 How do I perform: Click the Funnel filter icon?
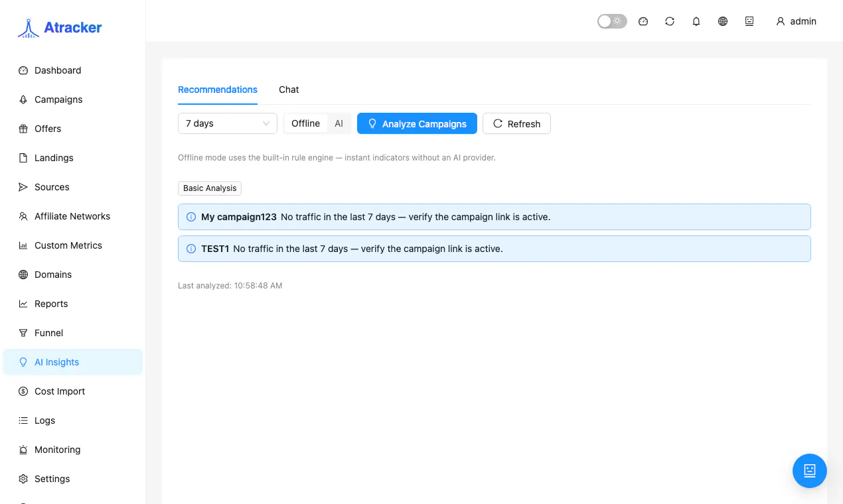click(23, 333)
